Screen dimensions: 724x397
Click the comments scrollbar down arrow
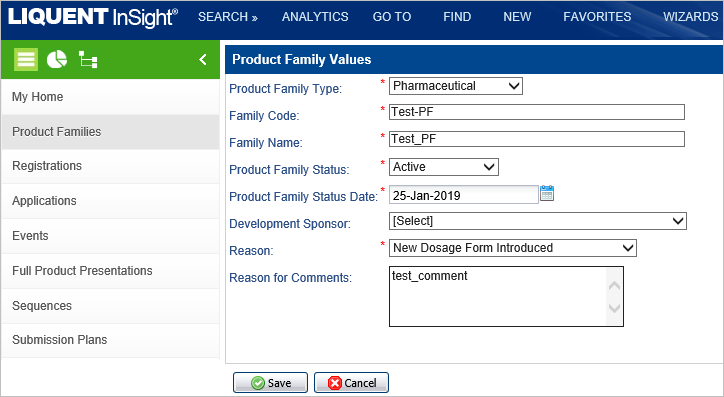(614, 308)
